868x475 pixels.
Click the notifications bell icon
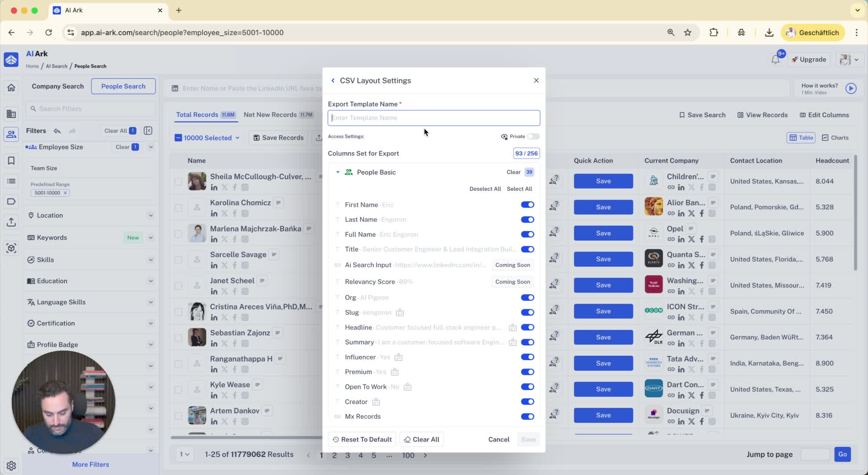coord(775,60)
